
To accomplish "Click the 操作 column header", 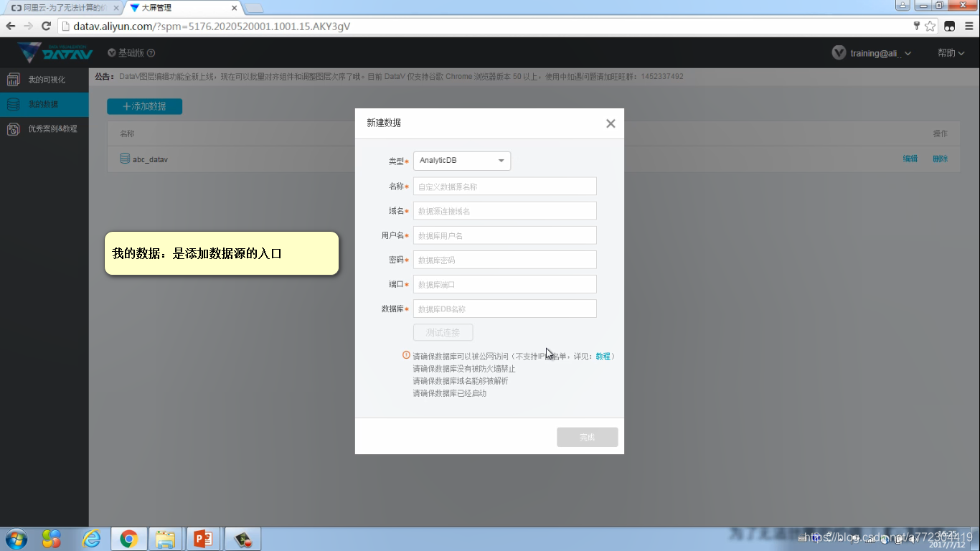I will [941, 133].
